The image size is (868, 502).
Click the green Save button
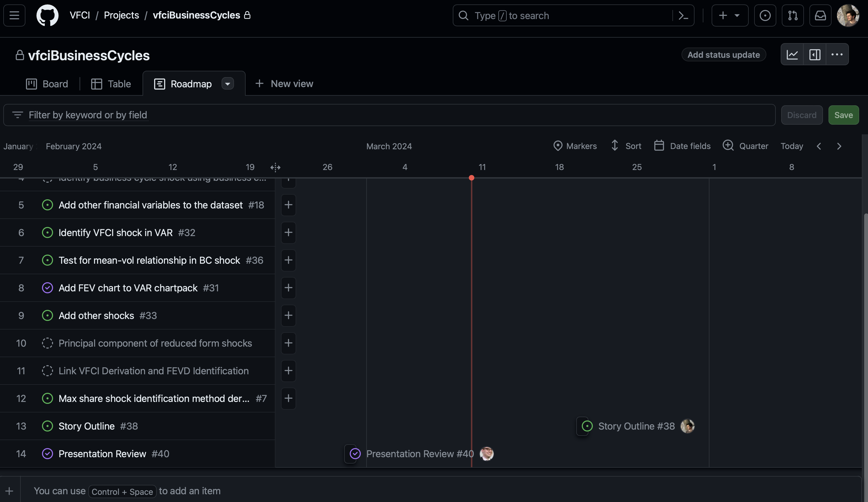click(x=843, y=115)
